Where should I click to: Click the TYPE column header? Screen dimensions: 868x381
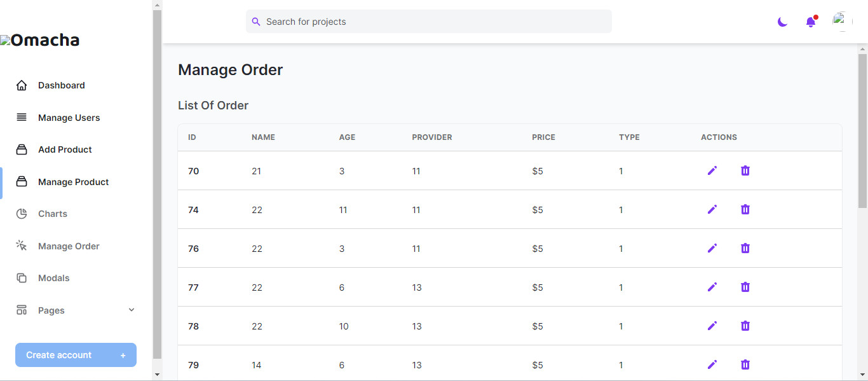pos(629,137)
